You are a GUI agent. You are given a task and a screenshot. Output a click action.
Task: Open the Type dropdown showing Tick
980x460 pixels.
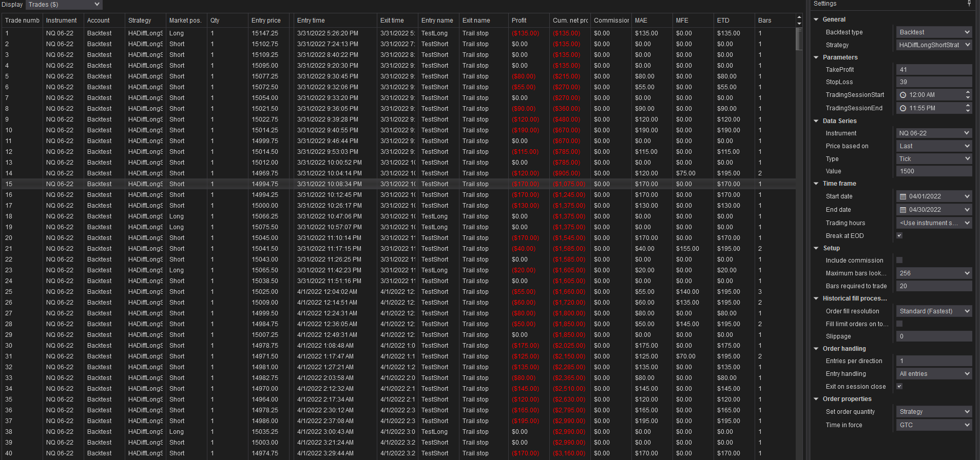(934, 159)
